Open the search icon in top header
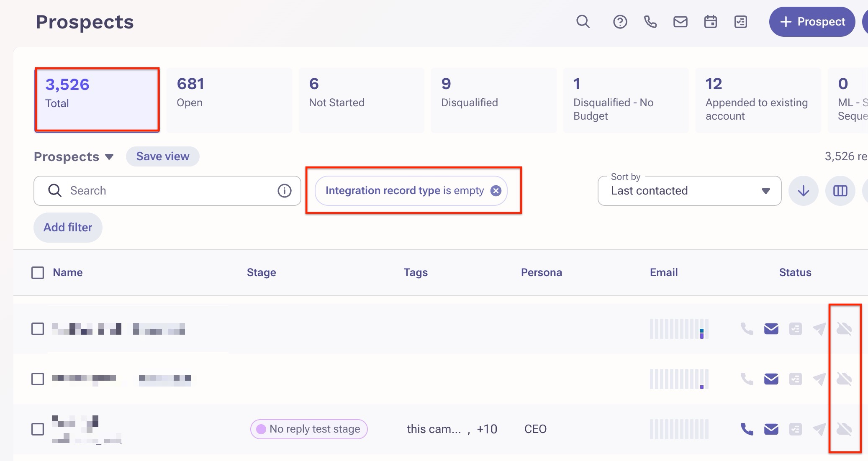Screen dimensions: 868x461 click(x=583, y=21)
